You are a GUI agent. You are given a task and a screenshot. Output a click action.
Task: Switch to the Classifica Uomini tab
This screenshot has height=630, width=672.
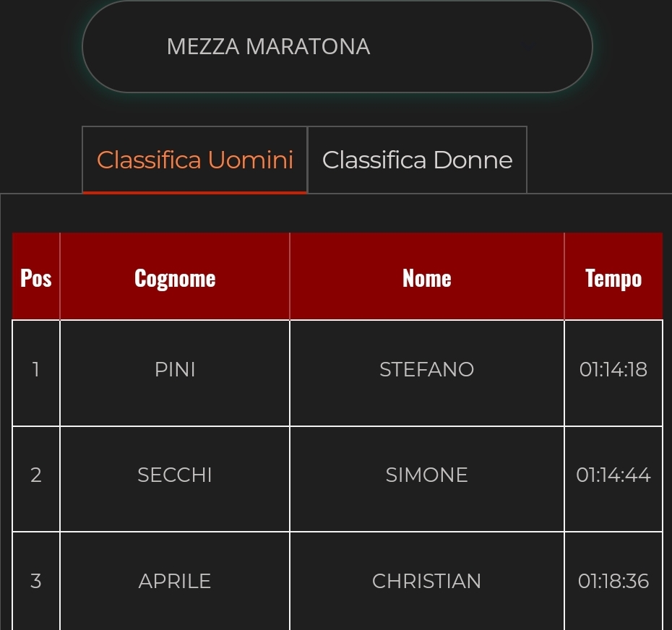point(195,160)
